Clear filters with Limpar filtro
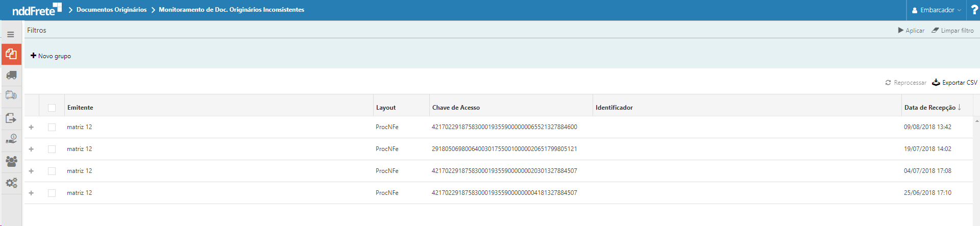The image size is (980, 226). click(x=952, y=31)
